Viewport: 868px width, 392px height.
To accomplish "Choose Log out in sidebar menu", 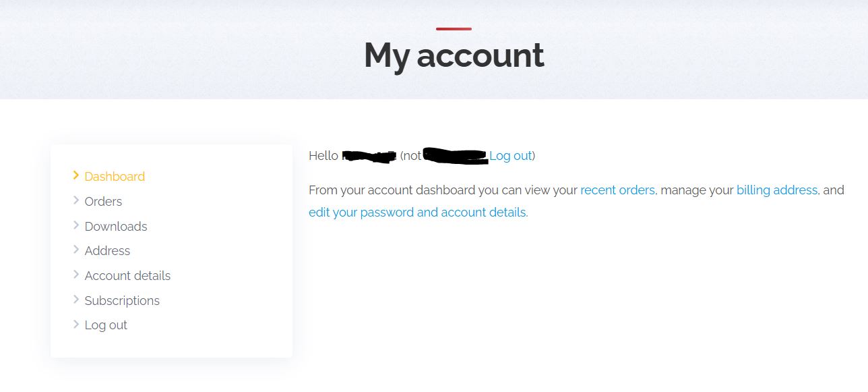I will click(106, 325).
